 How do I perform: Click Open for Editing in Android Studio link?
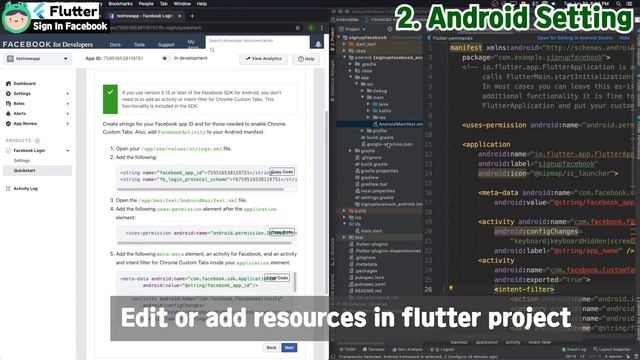pyautogui.click(x=575, y=38)
